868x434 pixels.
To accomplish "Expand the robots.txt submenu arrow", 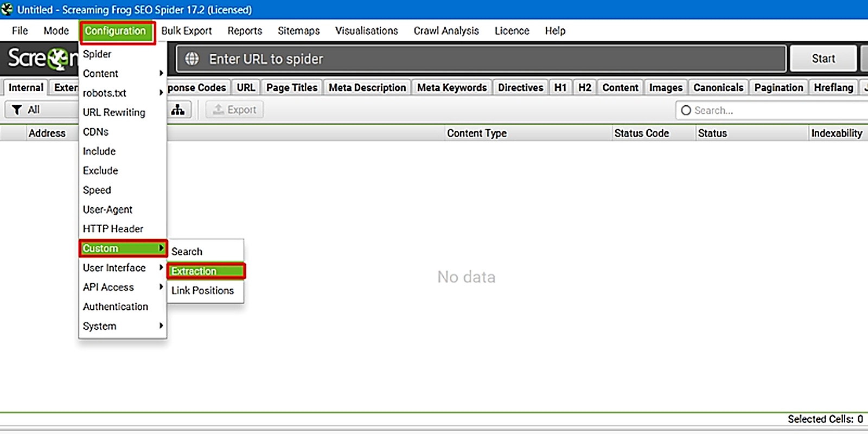I will [161, 93].
